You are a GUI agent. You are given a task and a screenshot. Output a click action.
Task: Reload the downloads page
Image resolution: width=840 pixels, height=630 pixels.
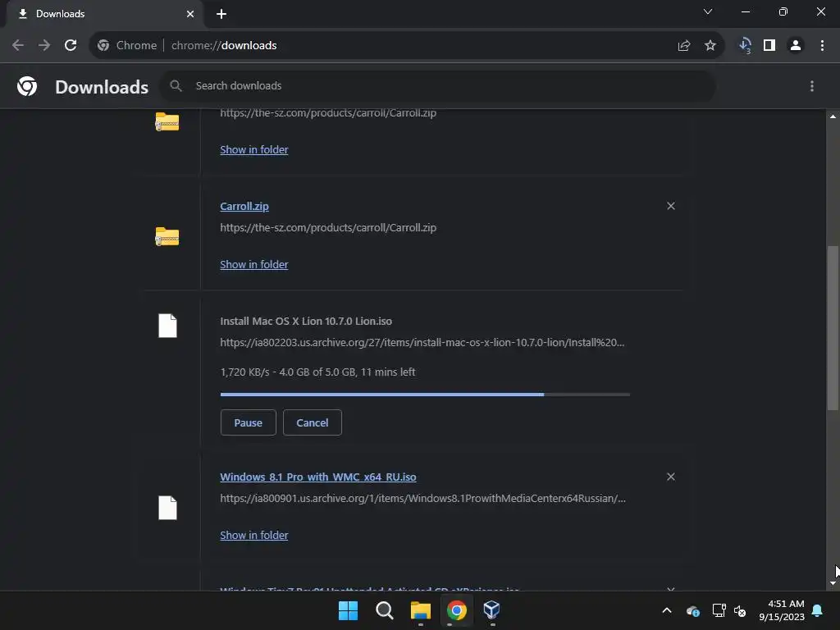tap(71, 46)
